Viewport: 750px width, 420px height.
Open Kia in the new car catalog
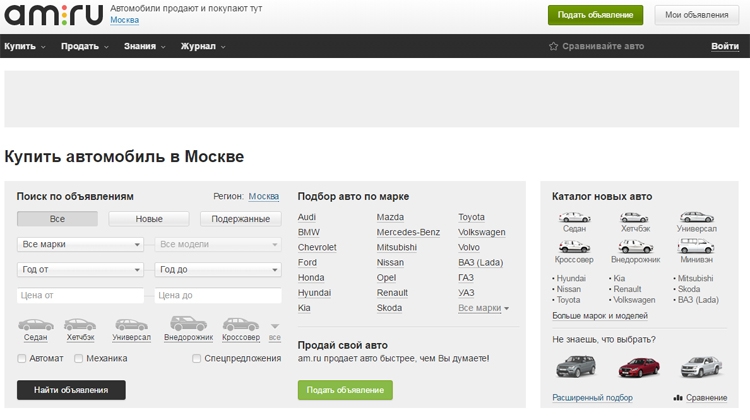pyautogui.click(x=619, y=278)
